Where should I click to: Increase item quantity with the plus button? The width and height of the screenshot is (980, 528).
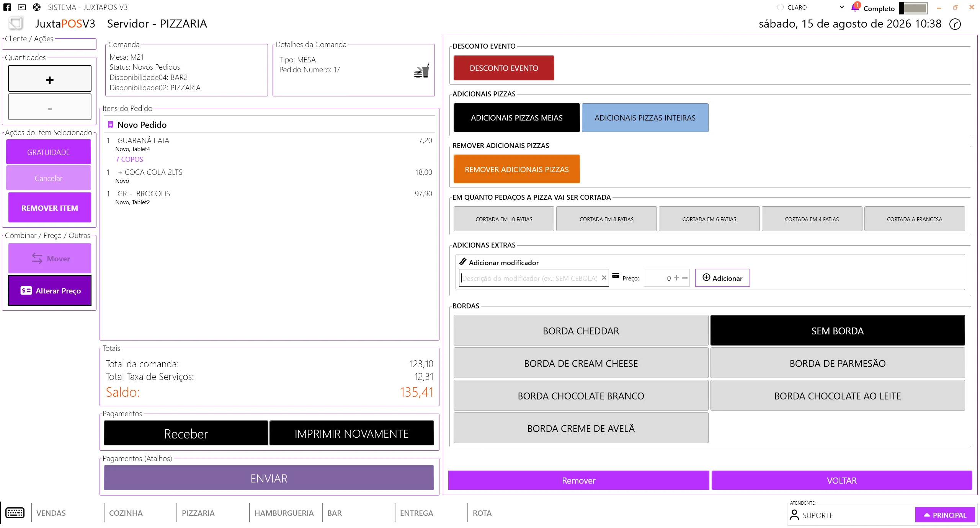tap(50, 78)
